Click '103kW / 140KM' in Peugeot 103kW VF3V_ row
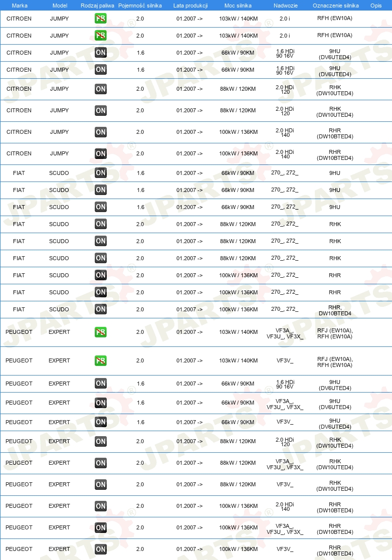 (238, 360)
